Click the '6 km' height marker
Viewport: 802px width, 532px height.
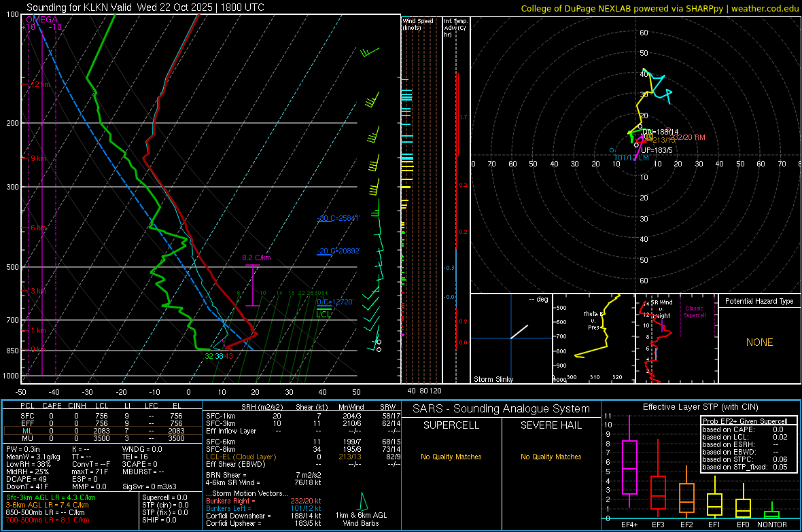point(38,228)
